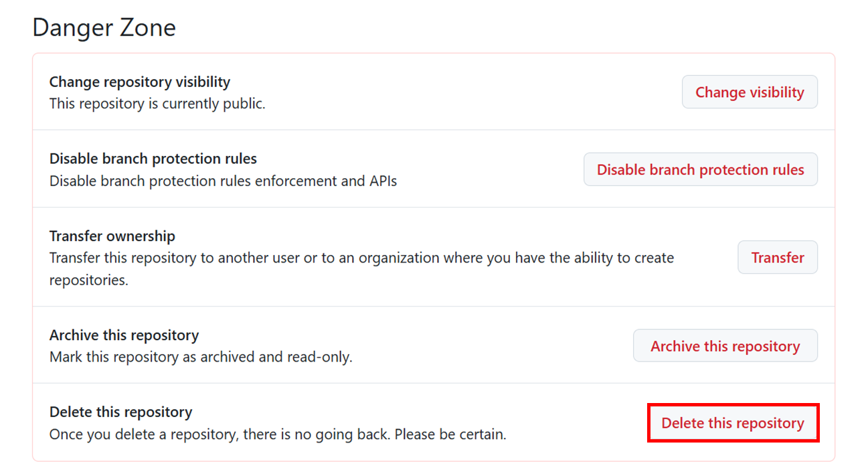Select the 'Delete this repository' row title
The width and height of the screenshot is (868, 474).
[120, 412]
